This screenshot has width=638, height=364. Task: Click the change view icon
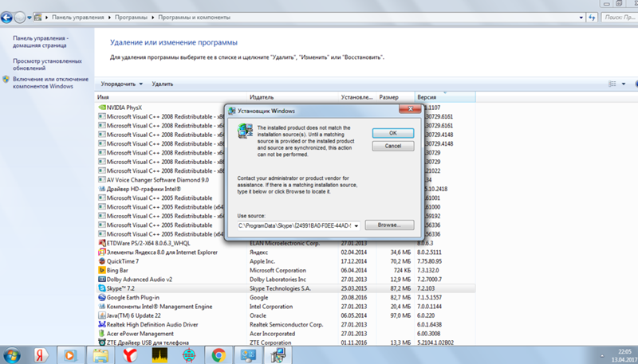pos(612,84)
